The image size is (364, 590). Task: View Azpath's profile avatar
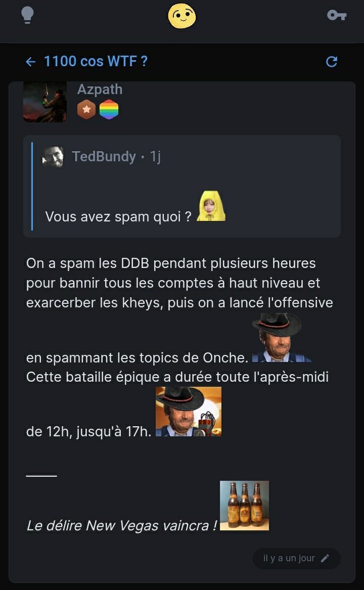[x=45, y=102]
